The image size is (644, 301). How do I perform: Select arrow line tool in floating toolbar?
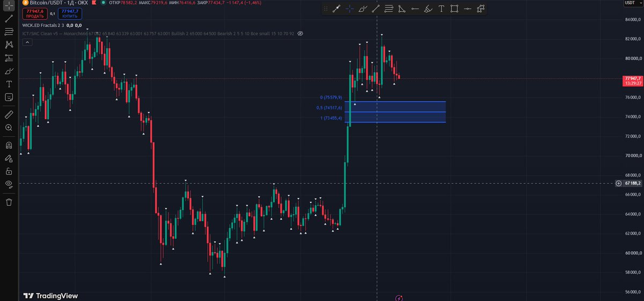tap(336, 9)
